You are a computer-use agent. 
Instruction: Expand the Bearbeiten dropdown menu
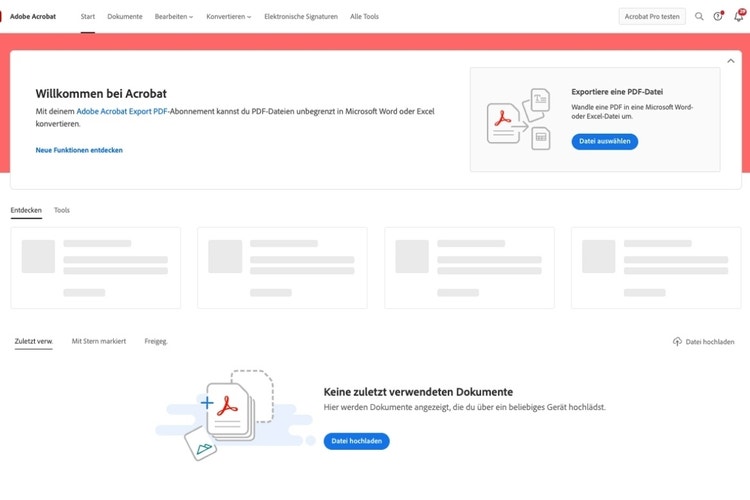tap(174, 16)
